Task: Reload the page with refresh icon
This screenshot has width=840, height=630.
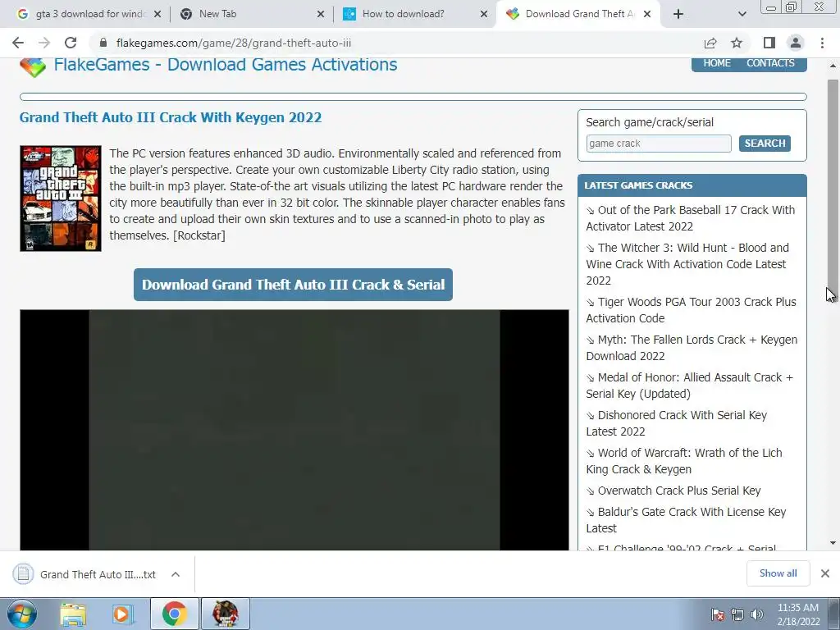Action: (71, 43)
